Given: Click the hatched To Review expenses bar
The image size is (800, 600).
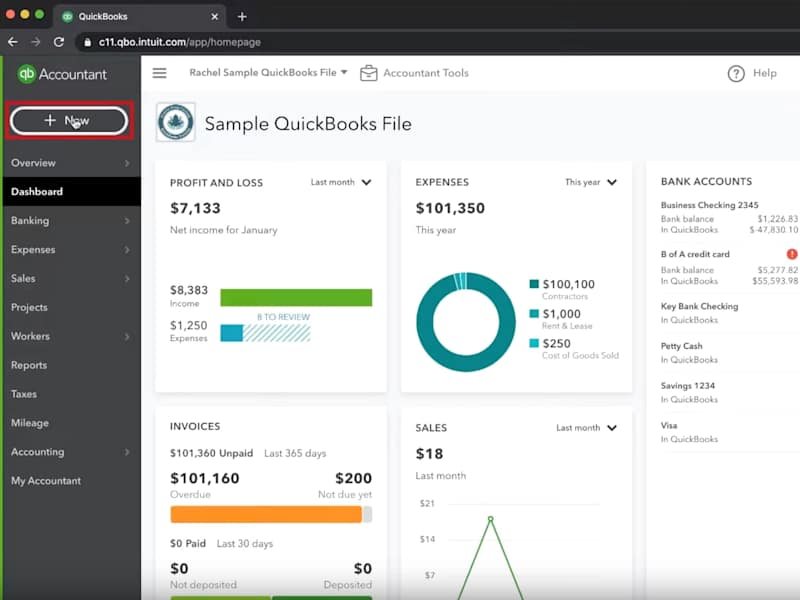Looking at the screenshot, I should tap(277, 333).
